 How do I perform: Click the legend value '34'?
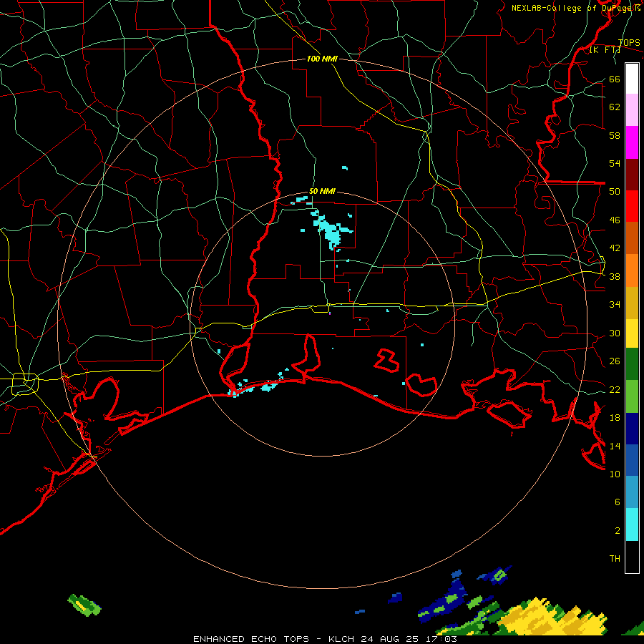tap(615, 304)
